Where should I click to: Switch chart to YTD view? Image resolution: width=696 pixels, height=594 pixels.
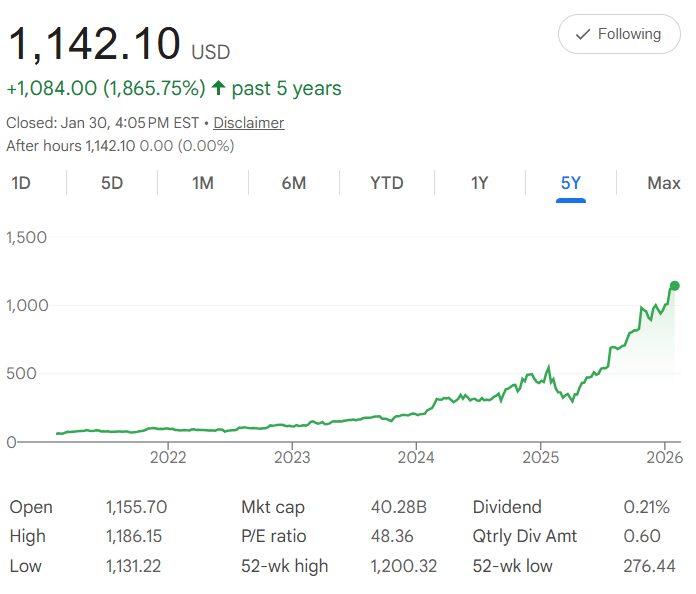click(387, 183)
